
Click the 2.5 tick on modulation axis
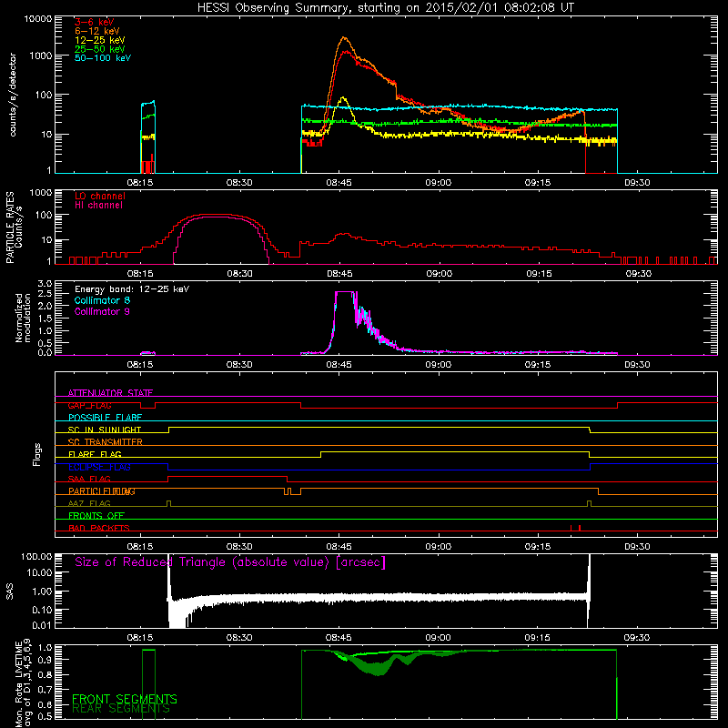[x=45, y=294]
